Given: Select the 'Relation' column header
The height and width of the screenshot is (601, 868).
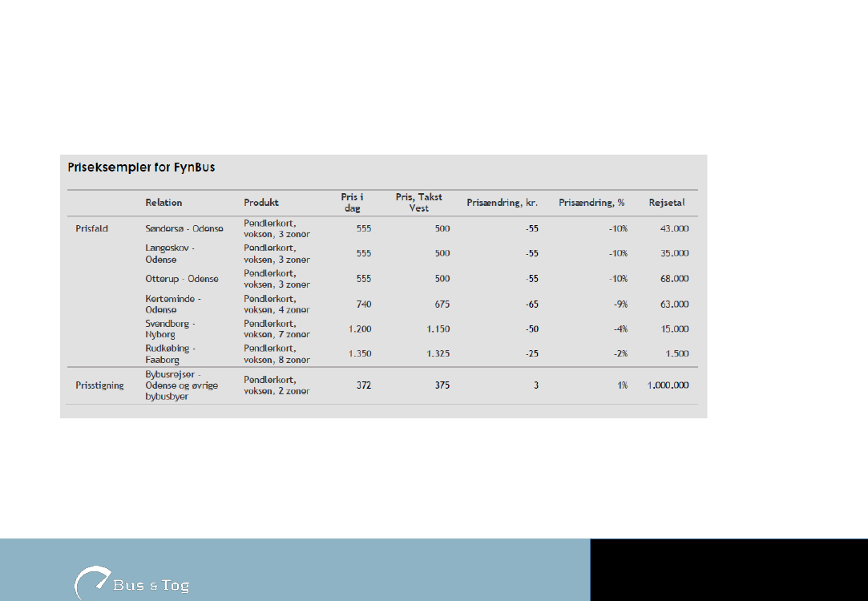Looking at the screenshot, I should [x=164, y=203].
